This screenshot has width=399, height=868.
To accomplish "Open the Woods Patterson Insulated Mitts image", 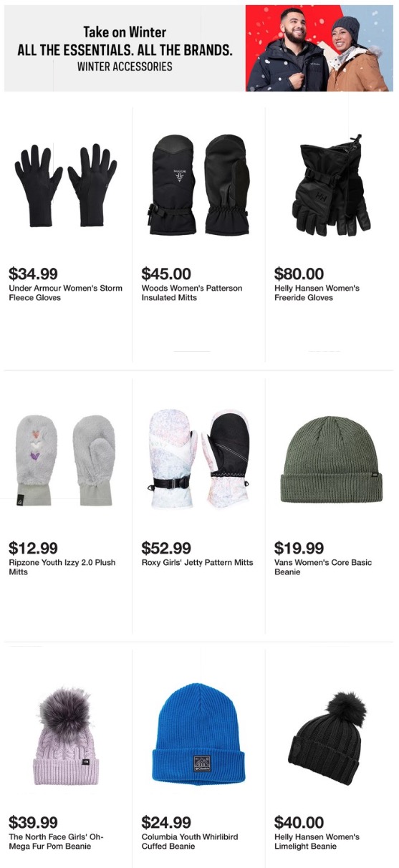I will (199, 184).
